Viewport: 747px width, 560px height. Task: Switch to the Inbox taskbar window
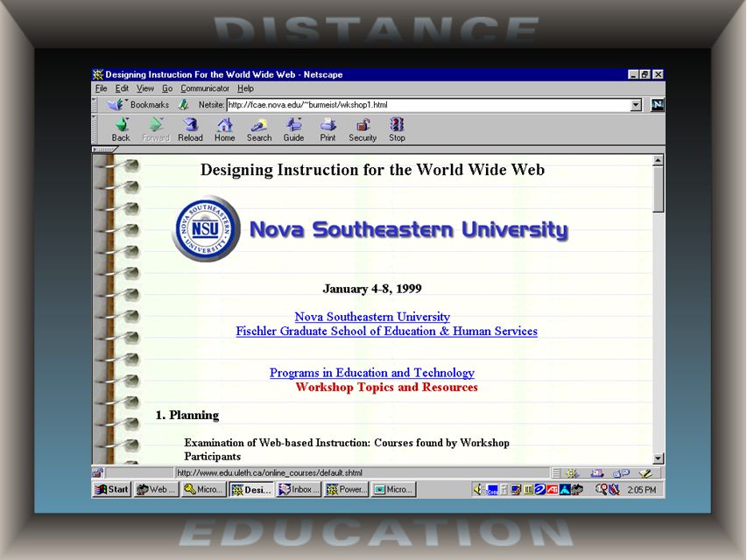[x=299, y=489]
